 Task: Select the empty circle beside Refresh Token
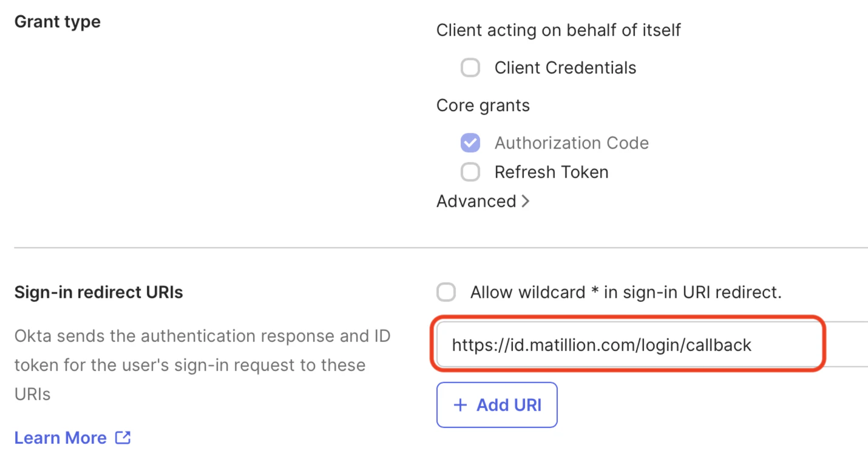[x=470, y=172]
